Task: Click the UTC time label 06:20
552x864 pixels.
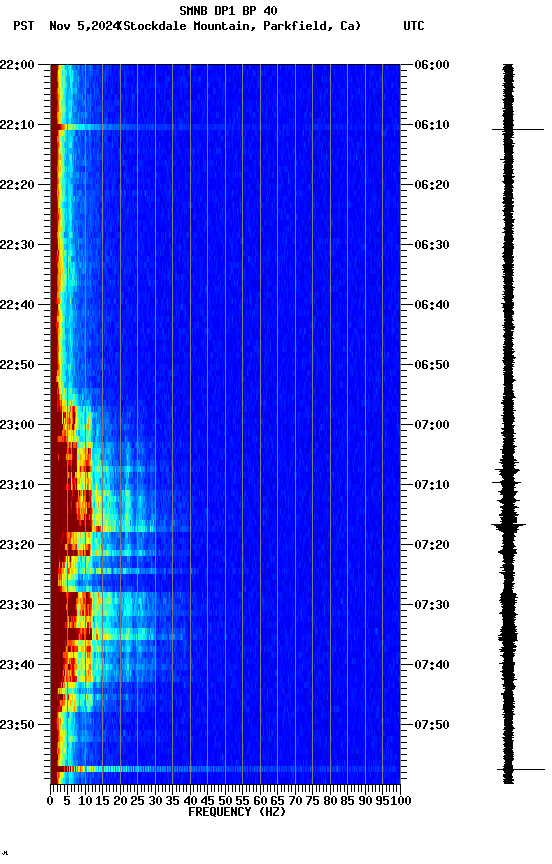Action: point(431,185)
